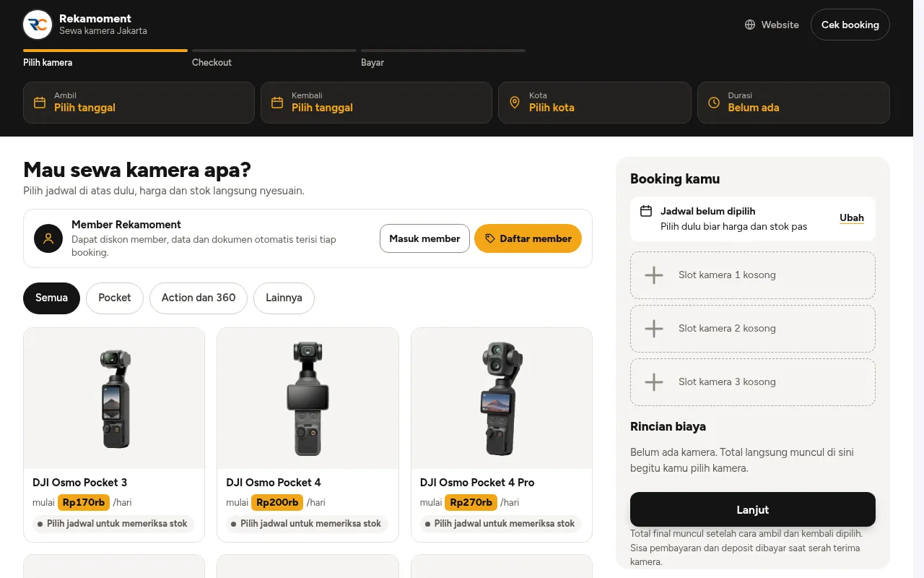This screenshot has width=924, height=578.
Task: Click the plus icon for Slot kamera 1
Action: click(654, 275)
